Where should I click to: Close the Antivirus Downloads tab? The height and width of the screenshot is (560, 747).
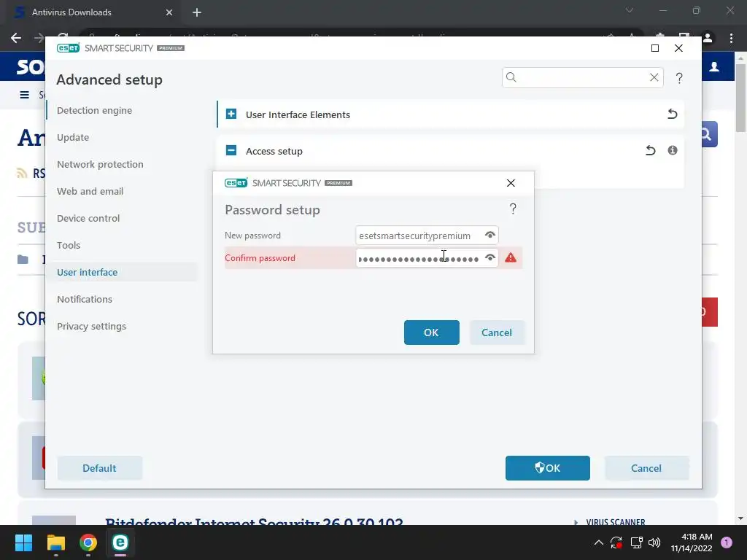coord(169,12)
